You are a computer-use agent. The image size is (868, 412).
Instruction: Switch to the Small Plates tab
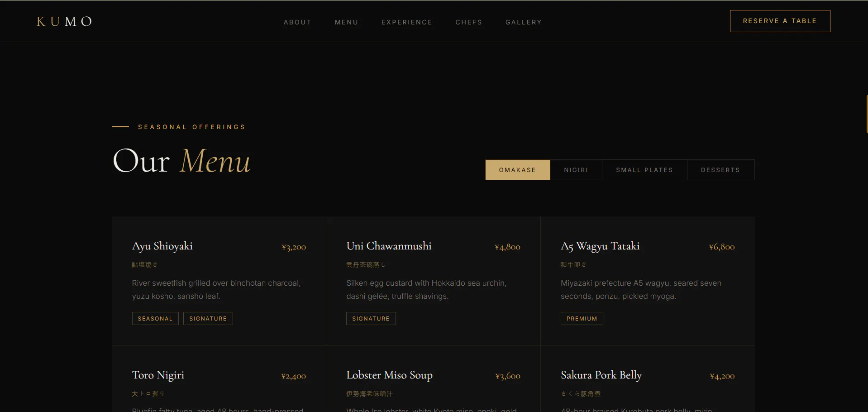point(644,170)
